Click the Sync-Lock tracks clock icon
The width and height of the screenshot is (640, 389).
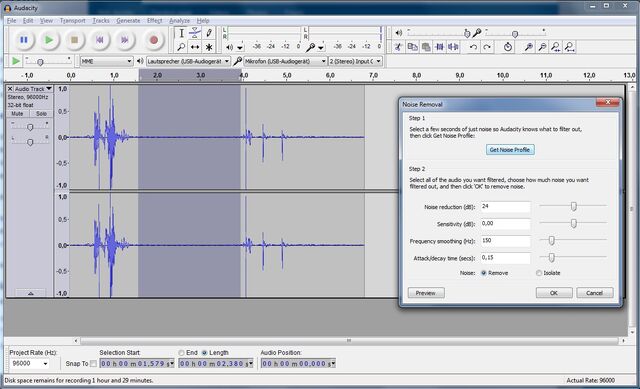(508, 47)
